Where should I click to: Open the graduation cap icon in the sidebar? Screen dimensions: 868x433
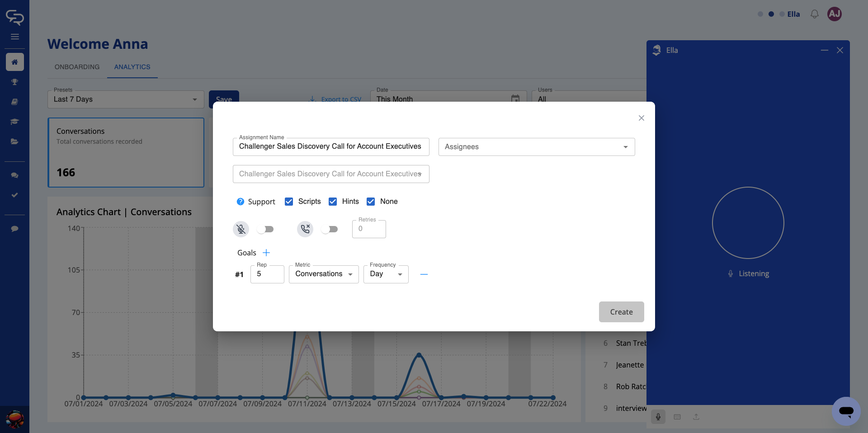[14, 122]
